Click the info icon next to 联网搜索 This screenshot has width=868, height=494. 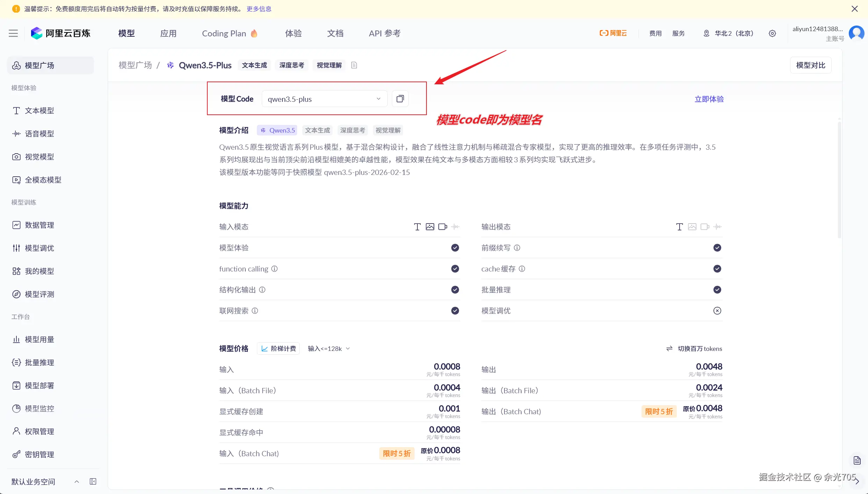[x=255, y=311]
